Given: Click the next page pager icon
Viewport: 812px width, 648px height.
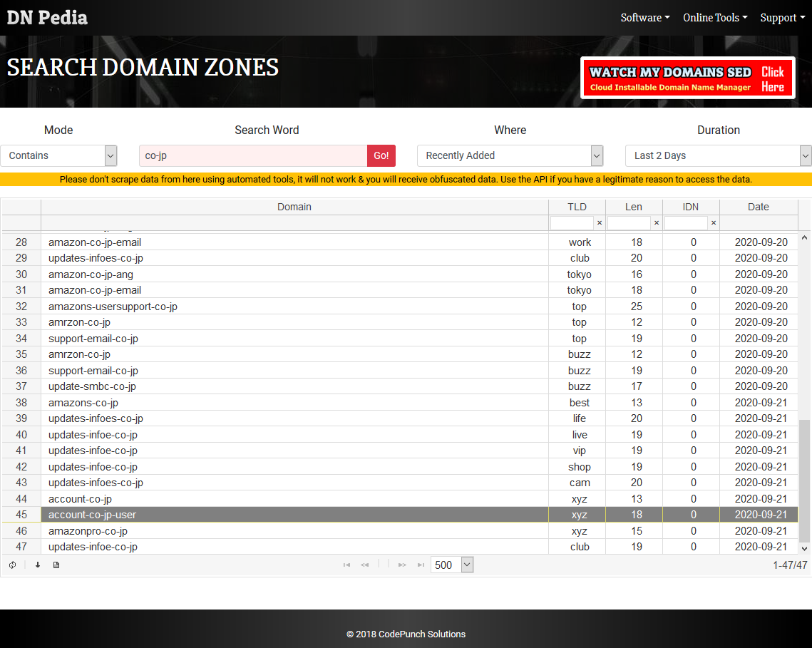Looking at the screenshot, I should [402, 565].
